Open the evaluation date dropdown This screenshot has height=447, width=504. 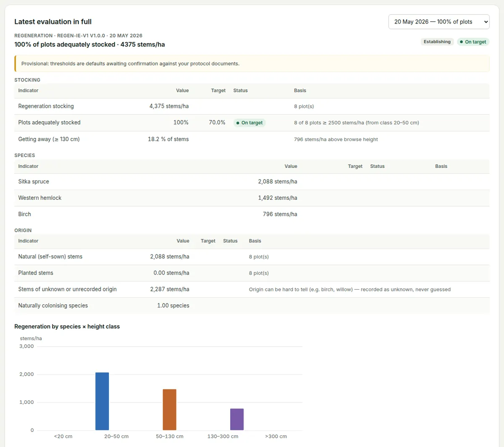[439, 22]
